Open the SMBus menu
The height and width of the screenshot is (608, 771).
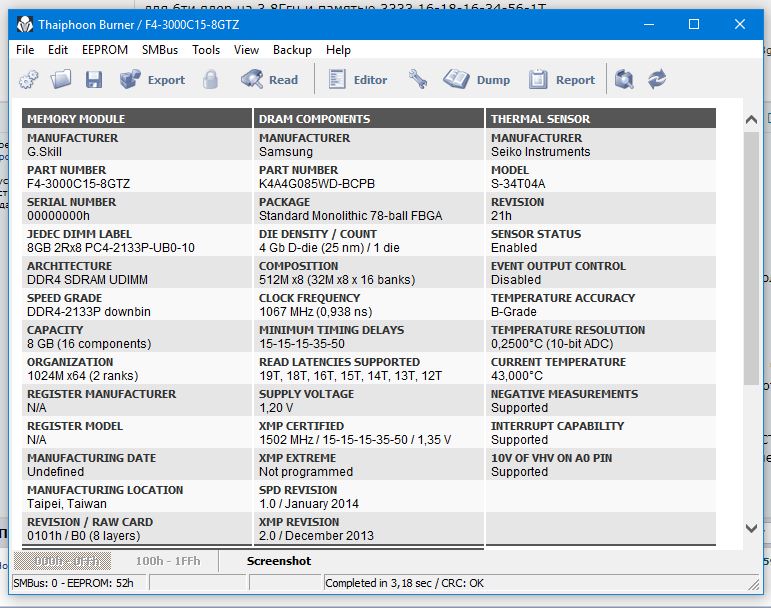click(160, 50)
